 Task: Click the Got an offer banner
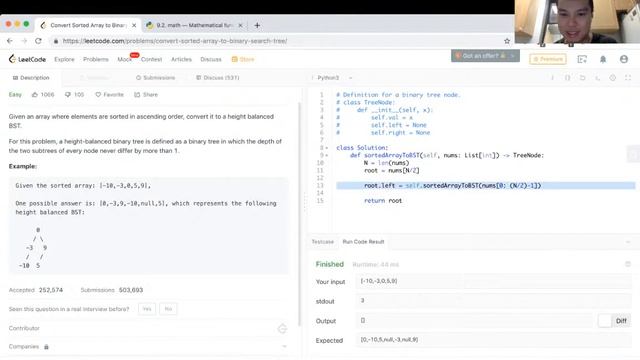point(485,56)
